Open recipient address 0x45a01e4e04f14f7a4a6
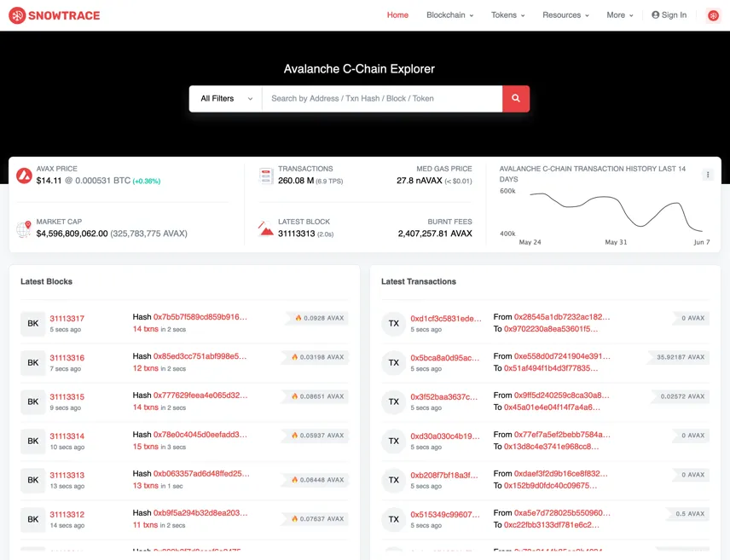730x560 pixels. tap(552, 407)
